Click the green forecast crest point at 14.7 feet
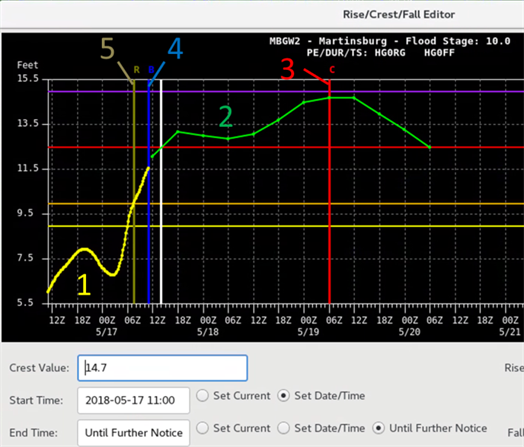 [x=329, y=98]
